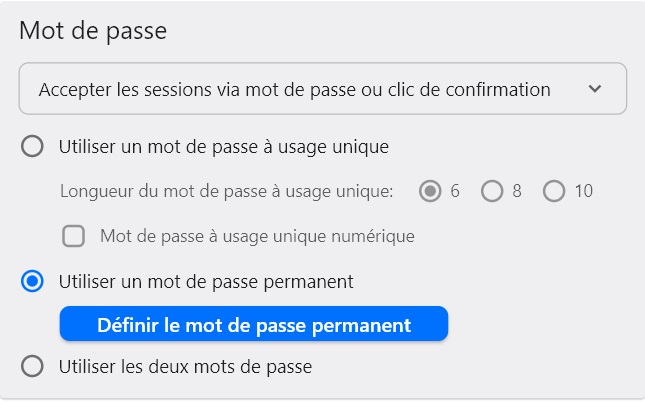Viewport: 645px width, 402px height.
Task: Enable the numeric one-time password checkbox
Action: [x=73, y=237]
